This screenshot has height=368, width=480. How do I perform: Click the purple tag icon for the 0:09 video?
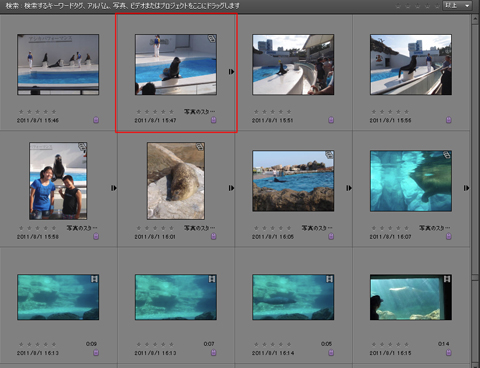[x=96, y=353]
